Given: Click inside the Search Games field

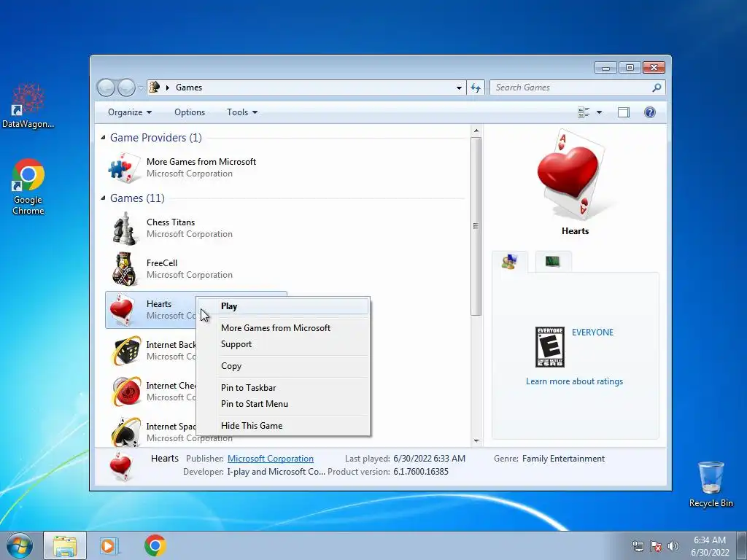Looking at the screenshot, I should click(572, 87).
